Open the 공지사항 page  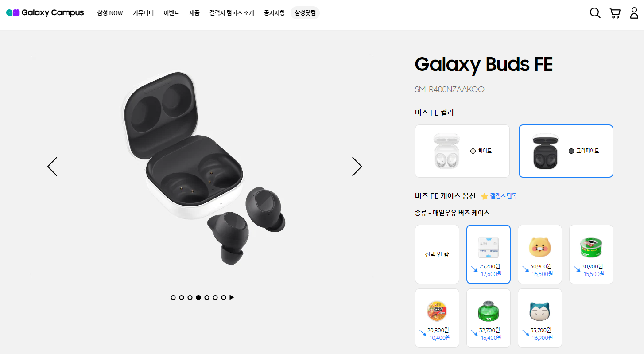(x=274, y=13)
